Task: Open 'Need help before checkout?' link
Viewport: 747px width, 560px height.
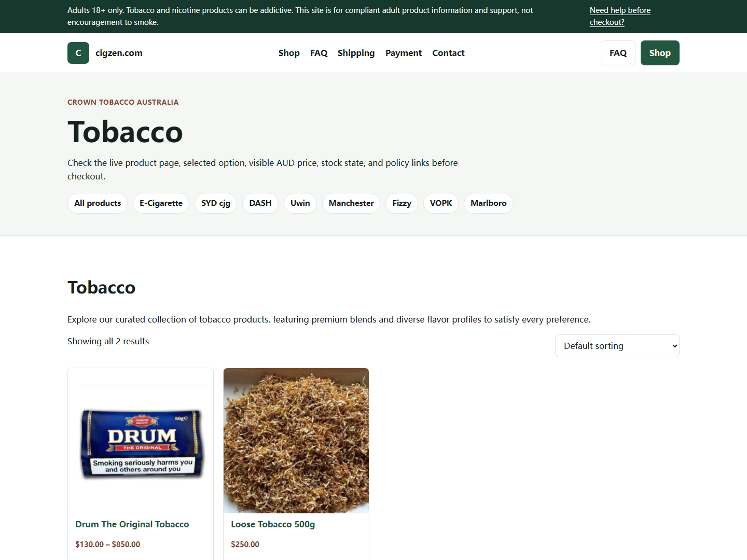Action: [x=620, y=16]
